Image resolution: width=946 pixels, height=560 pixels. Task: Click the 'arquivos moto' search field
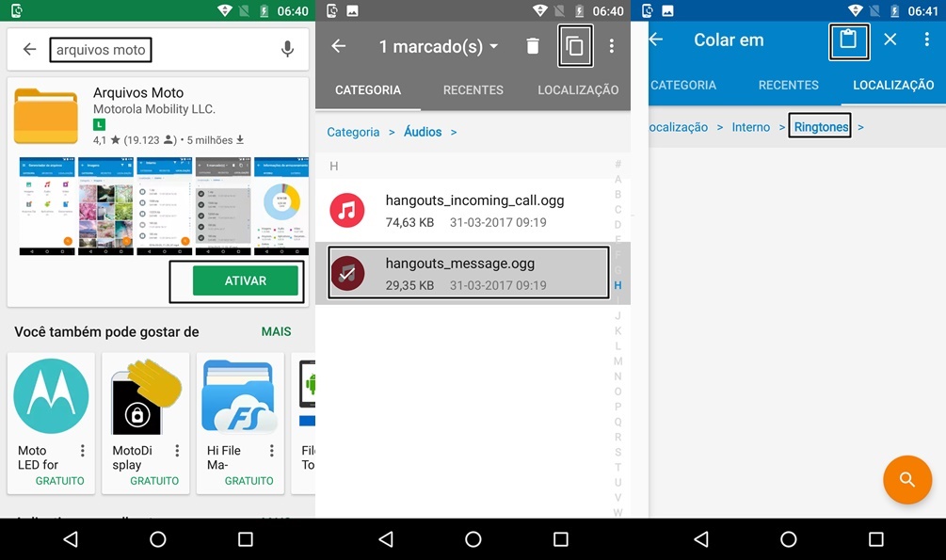(x=101, y=50)
